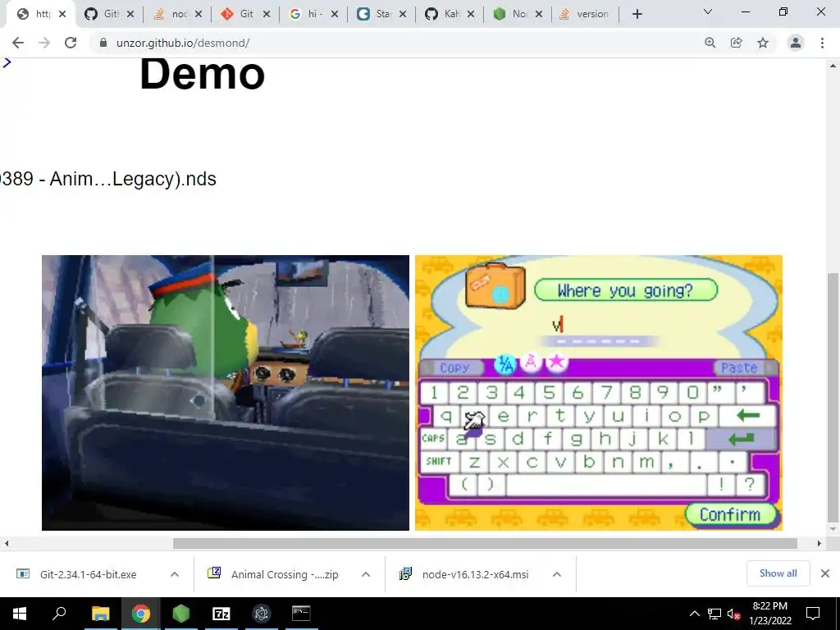840x630 pixels.
Task: Select the accented letters round icon
Action: tap(531, 363)
